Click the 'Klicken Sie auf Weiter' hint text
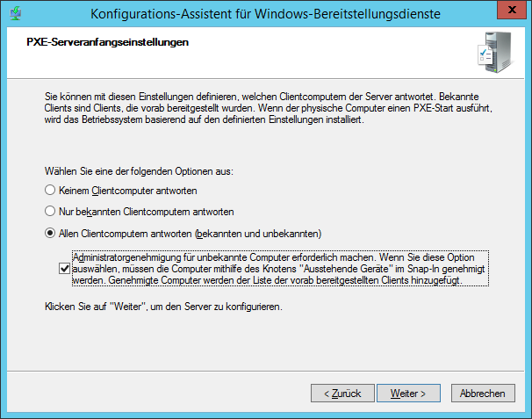532x419 pixels. (162, 308)
